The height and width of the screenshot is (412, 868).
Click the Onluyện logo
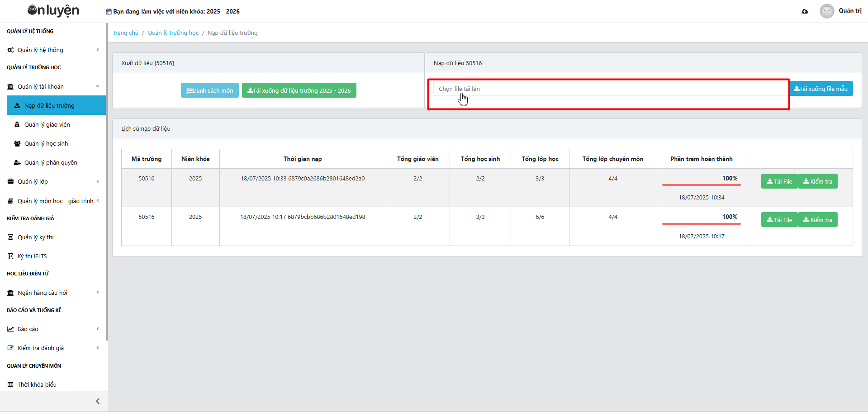(53, 10)
